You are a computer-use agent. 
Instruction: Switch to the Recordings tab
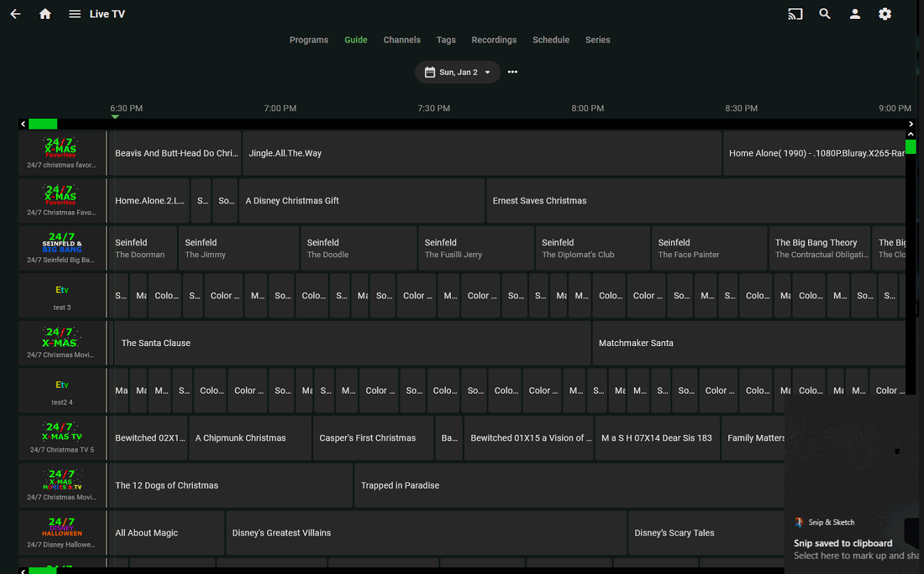[x=494, y=40]
